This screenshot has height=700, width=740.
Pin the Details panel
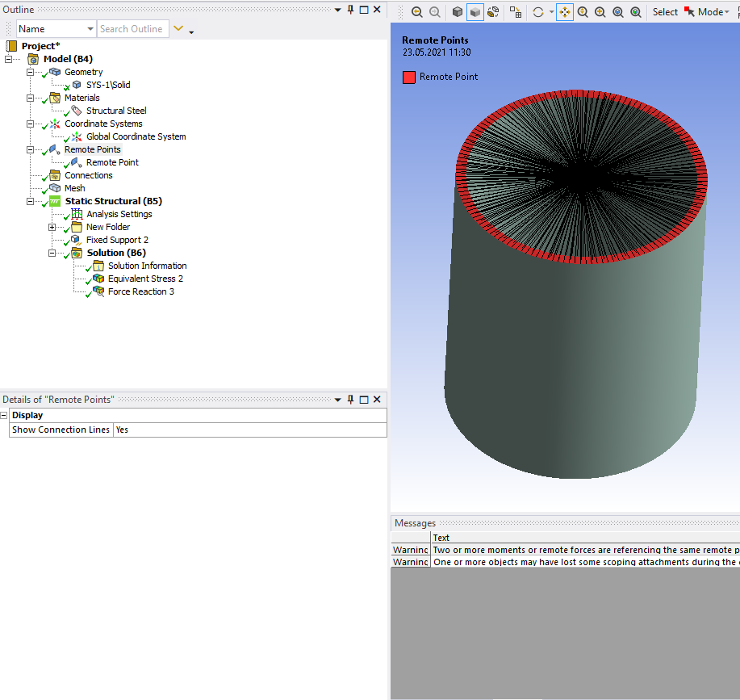350,400
